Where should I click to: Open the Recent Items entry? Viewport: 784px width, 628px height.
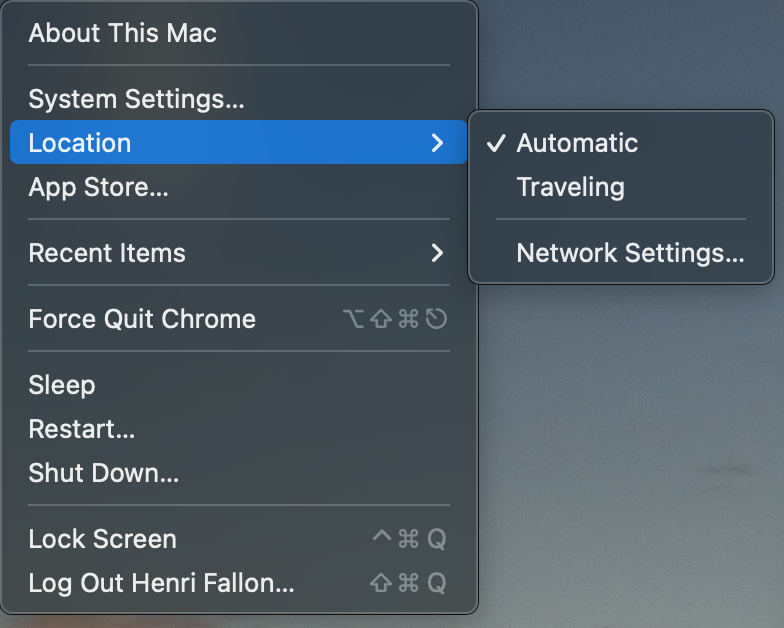[107, 253]
